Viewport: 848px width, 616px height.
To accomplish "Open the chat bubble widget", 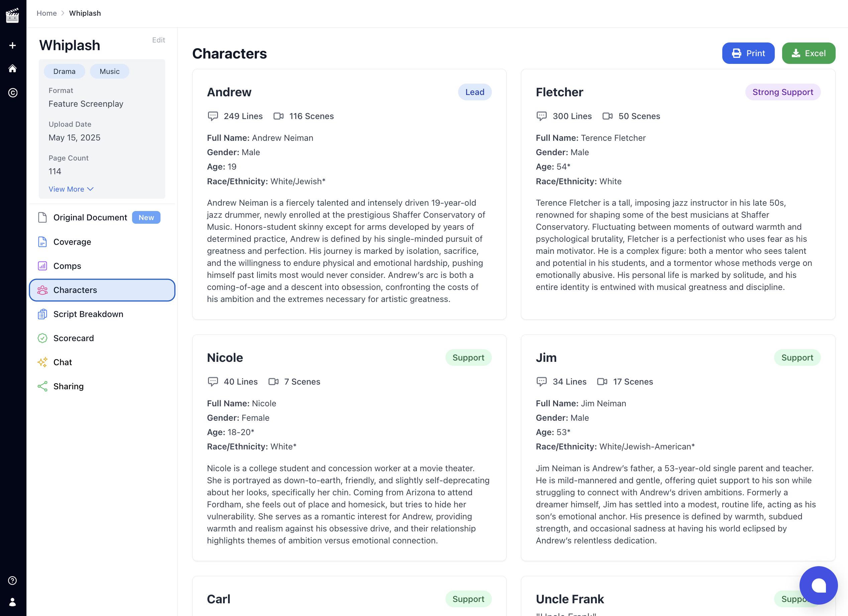I will pyautogui.click(x=818, y=585).
